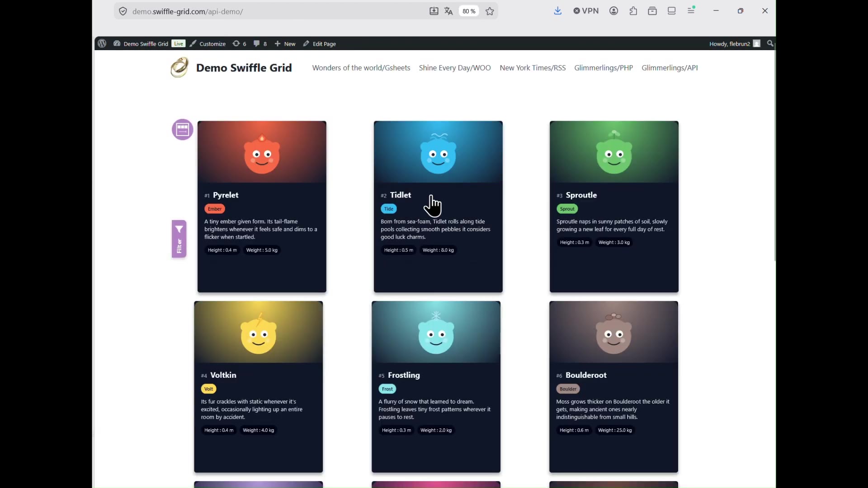Click the purple grid layout round icon

point(183,130)
